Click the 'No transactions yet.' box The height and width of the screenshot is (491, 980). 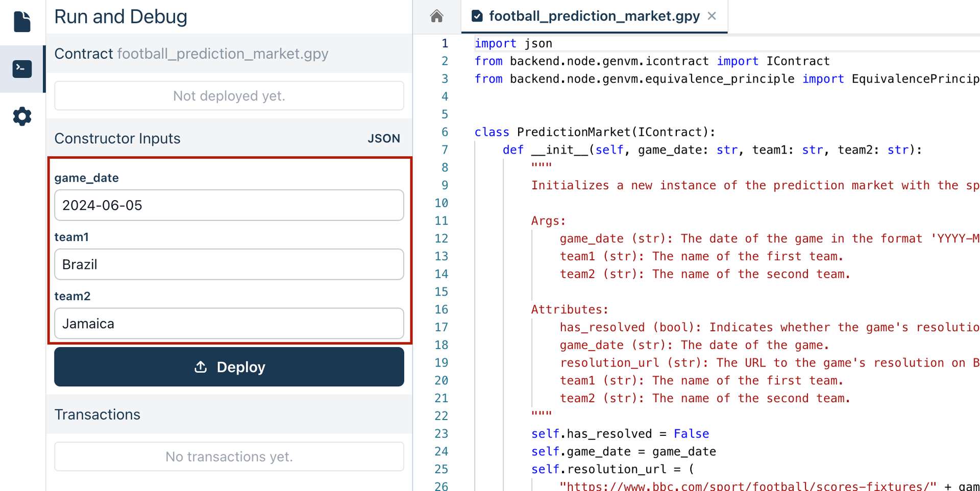[229, 457]
